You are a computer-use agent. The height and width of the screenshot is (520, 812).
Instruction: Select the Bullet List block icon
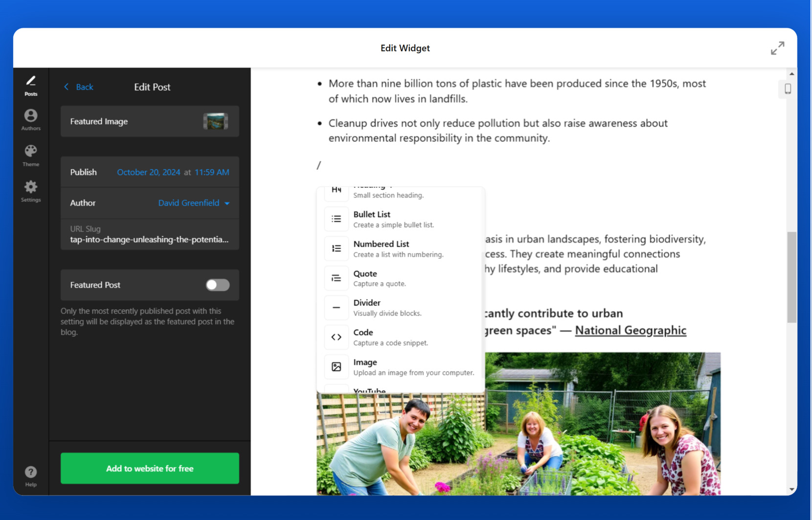(336, 219)
